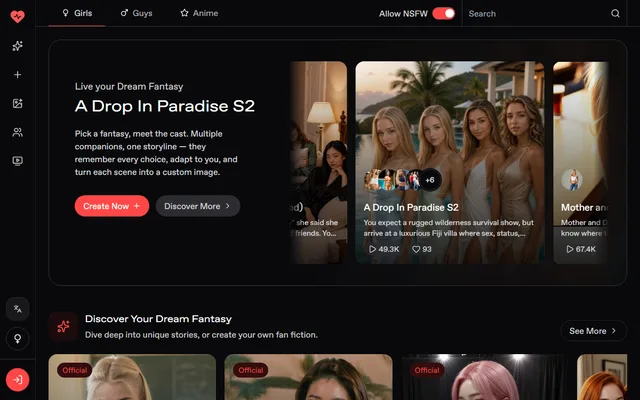Click the heart likes icon showing 93
The height and width of the screenshot is (400, 640).
coord(416,249)
